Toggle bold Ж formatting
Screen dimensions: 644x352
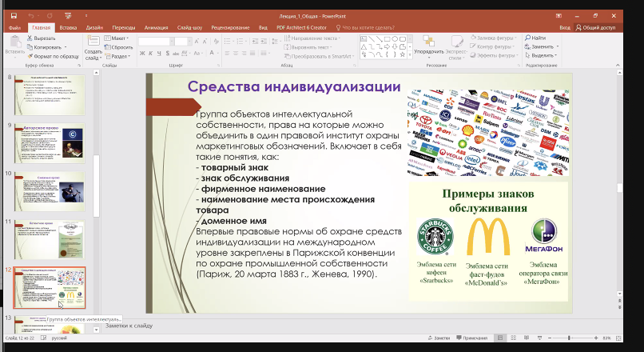pos(142,53)
